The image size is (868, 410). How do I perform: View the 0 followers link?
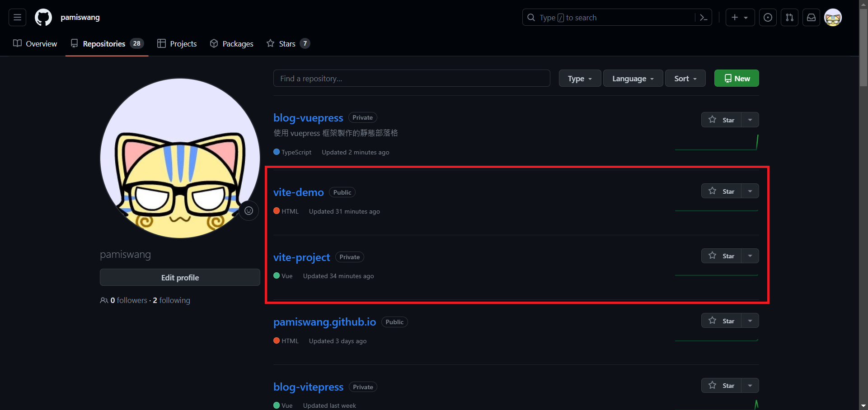pyautogui.click(x=129, y=300)
